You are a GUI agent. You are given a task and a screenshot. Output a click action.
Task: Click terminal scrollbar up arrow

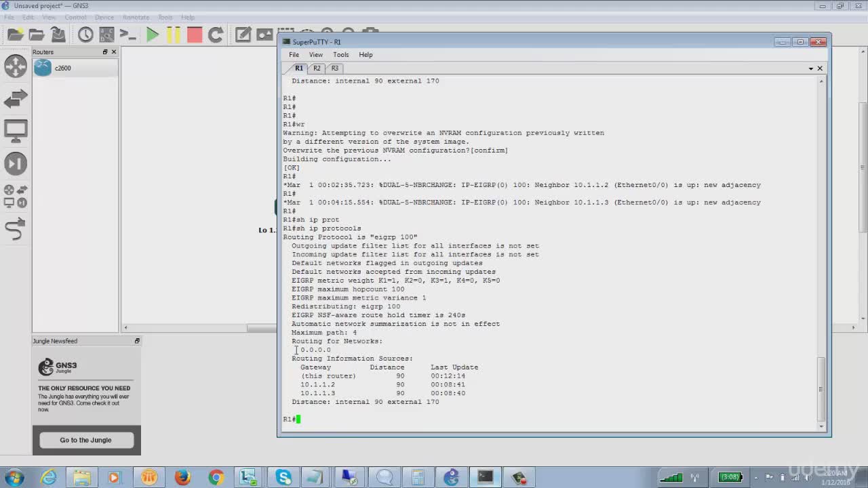pos(821,81)
